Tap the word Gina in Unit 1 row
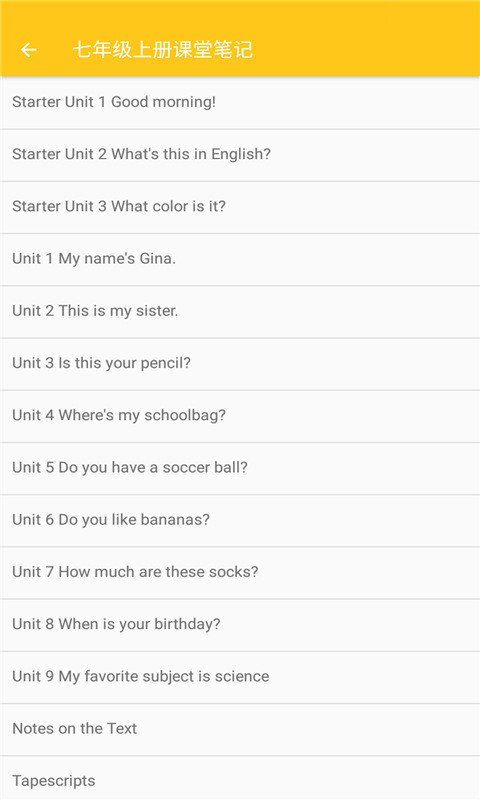This screenshot has width=480, height=800. (158, 258)
